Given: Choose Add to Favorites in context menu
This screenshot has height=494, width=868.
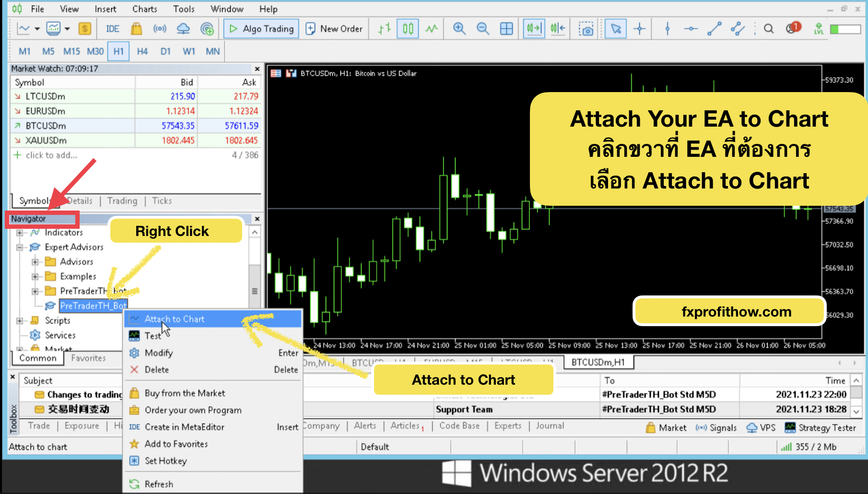Looking at the screenshot, I should (213, 444).
